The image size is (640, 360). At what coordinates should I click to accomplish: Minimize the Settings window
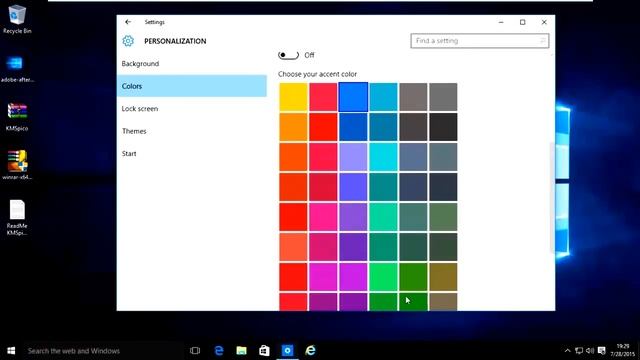501,22
